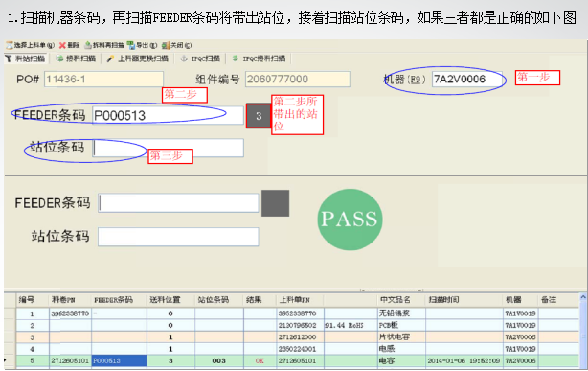Click the 选择上料单 toolbar button
The image size is (588, 371).
click(31, 45)
